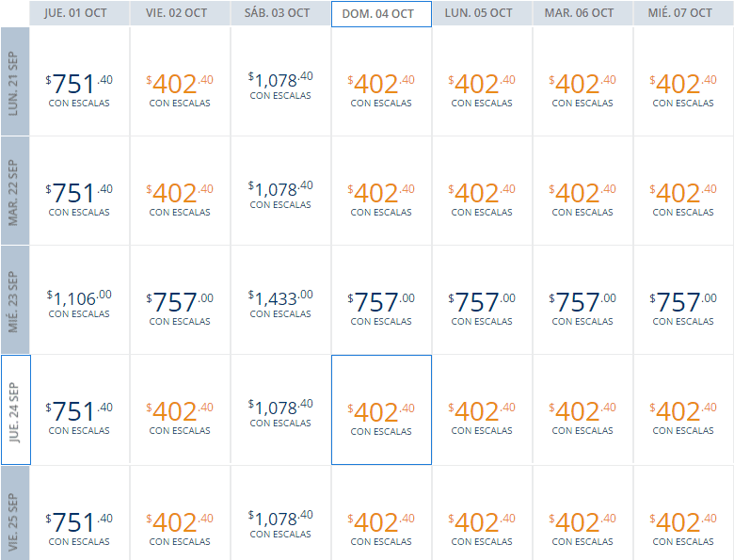Click the MIÉ. 23 SEP row header
This screenshot has height=560, width=734.
click(15, 299)
